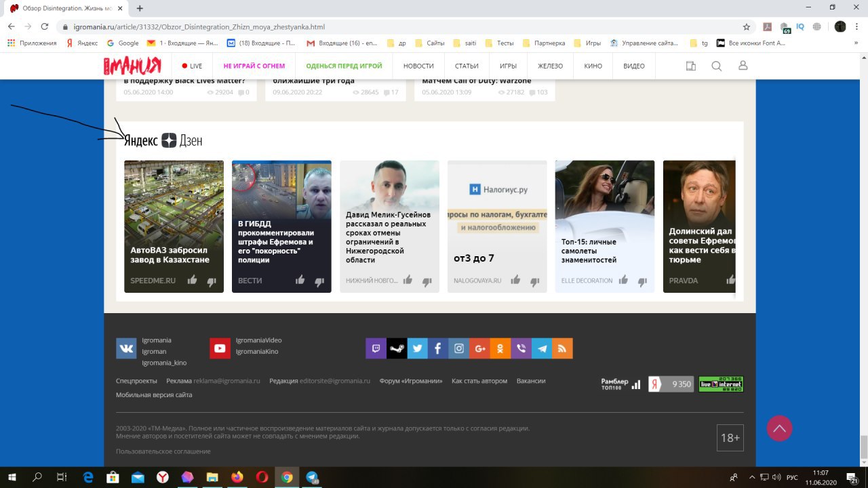The image size is (868, 488).
Task: Open the Партнерка bookmarks folder
Action: tap(544, 43)
